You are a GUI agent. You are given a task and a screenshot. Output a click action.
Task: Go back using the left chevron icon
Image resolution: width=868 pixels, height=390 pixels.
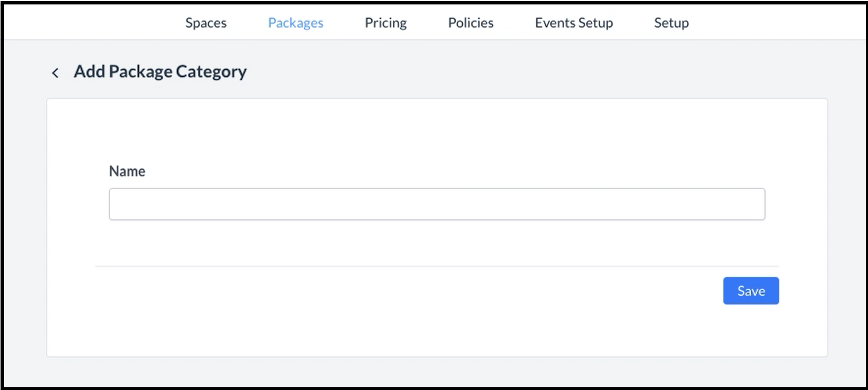point(55,73)
